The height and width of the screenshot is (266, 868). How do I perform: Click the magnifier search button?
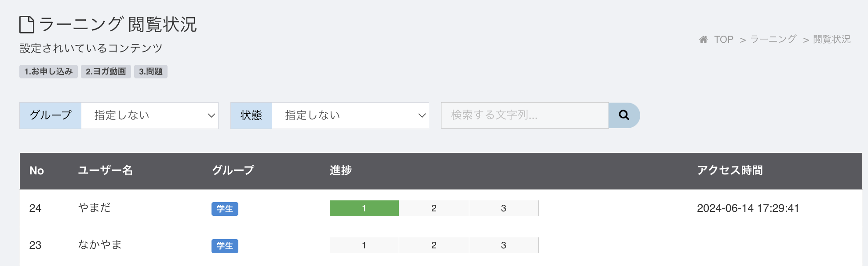coord(624,115)
